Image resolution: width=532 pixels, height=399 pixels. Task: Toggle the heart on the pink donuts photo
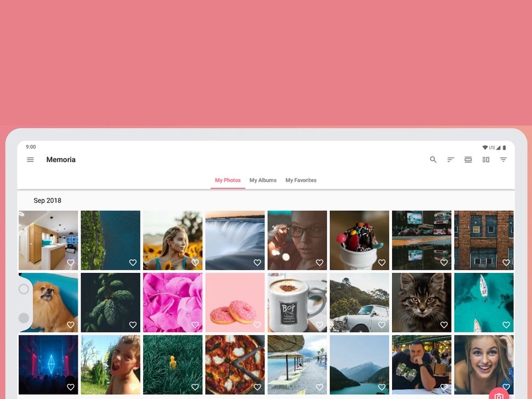pyautogui.click(x=257, y=324)
